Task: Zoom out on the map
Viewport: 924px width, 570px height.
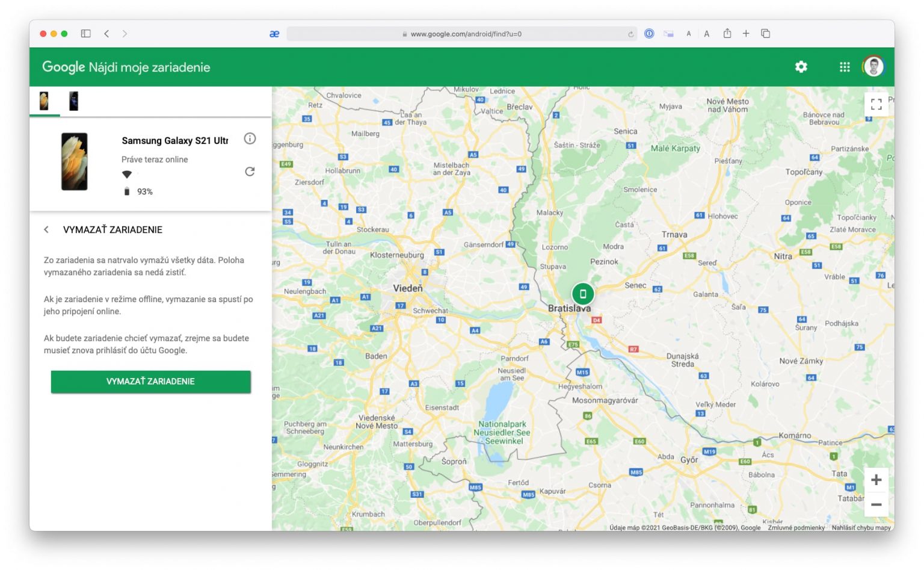Action: point(876,504)
